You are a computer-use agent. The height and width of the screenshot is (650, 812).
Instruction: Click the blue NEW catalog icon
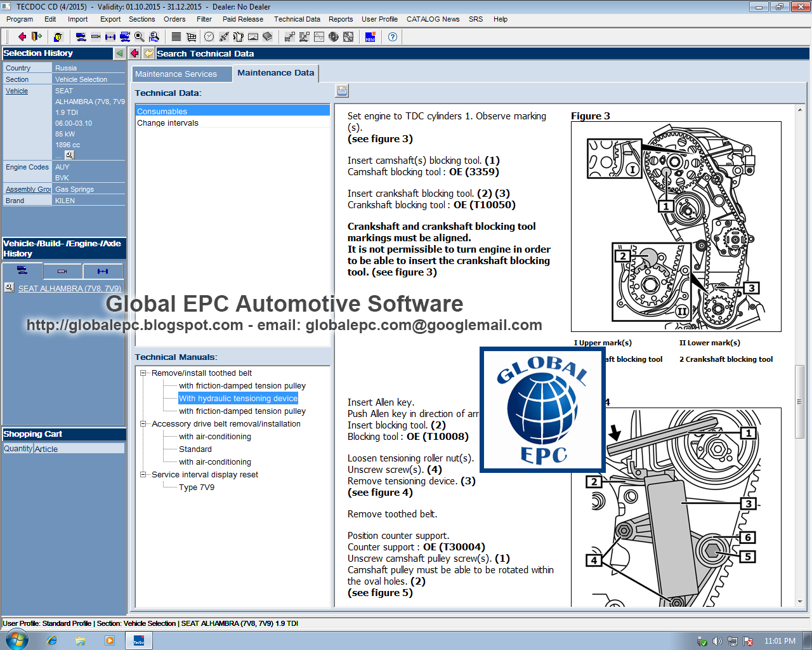pos(370,37)
